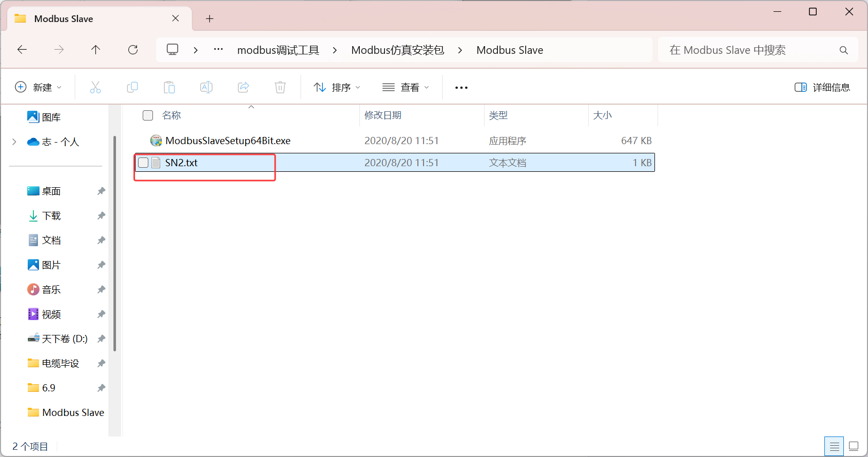
Task: Unpin 下载 using its pin icon
Action: point(101,215)
